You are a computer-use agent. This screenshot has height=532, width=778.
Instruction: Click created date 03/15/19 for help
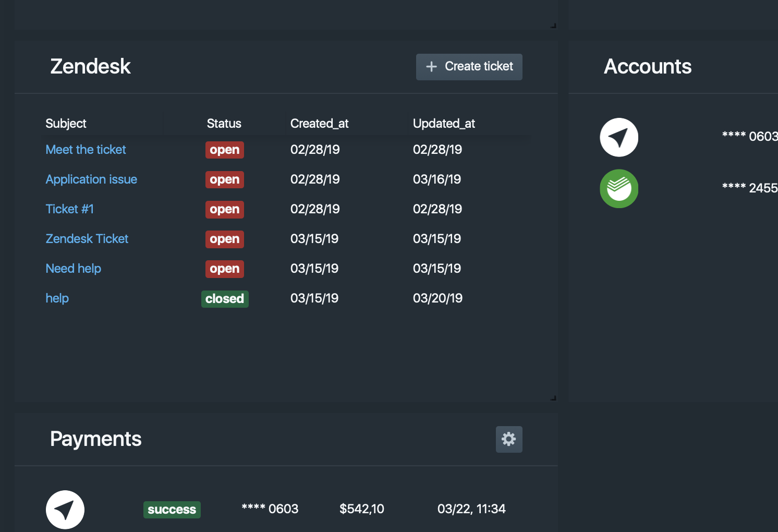pyautogui.click(x=314, y=298)
